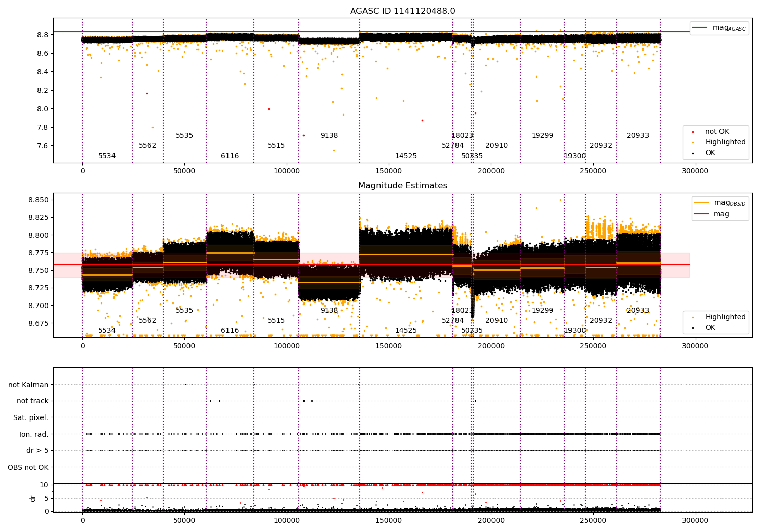
Task: Click 'Highlighted' in the top plot legend
Action: pyautogui.click(x=719, y=142)
